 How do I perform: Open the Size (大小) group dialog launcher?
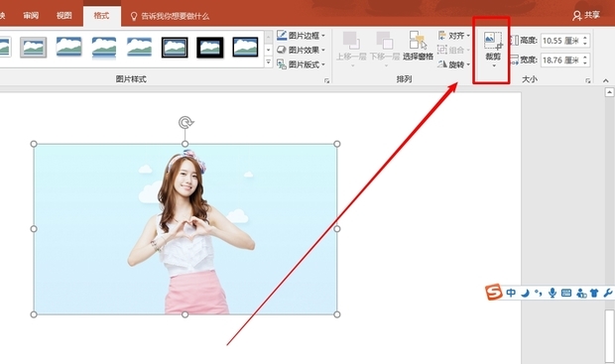click(x=587, y=80)
